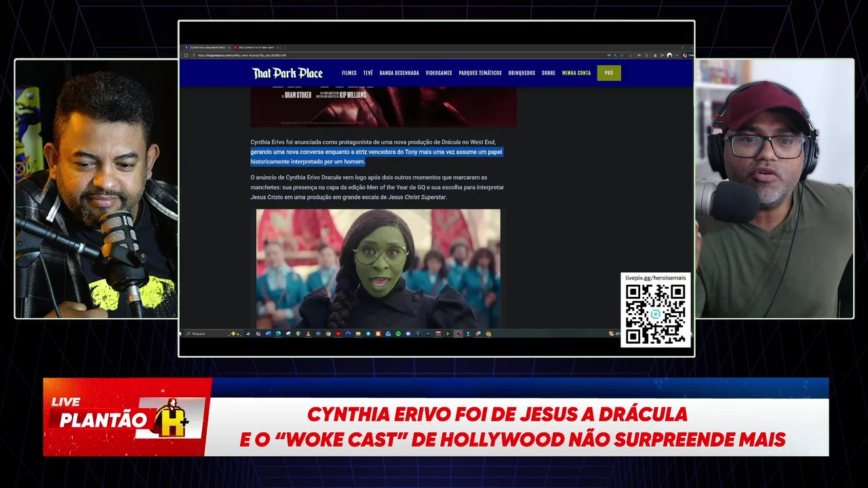Open the TEVÊ menu item

tap(368, 73)
